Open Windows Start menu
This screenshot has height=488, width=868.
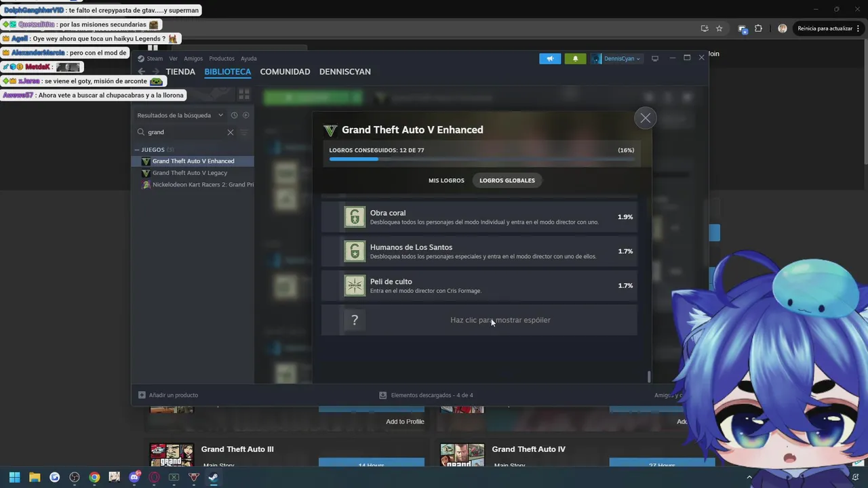pyautogui.click(x=15, y=477)
